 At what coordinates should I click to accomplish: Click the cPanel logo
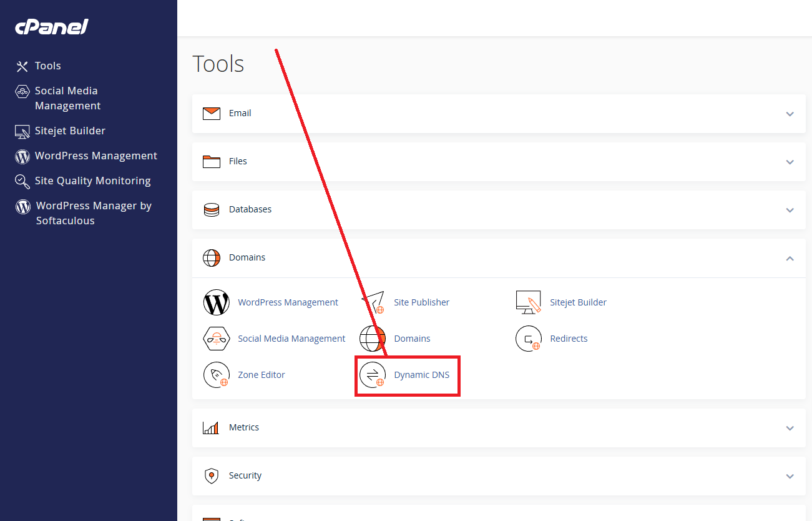tap(52, 27)
